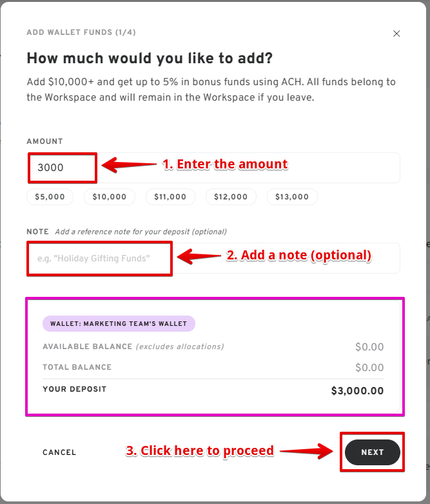Viewport: 430px width, 504px height.
Task: Pick the $11,000 quick amount
Action: [170, 197]
